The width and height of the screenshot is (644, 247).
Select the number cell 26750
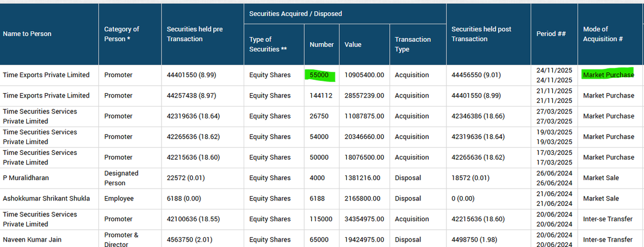(x=319, y=116)
